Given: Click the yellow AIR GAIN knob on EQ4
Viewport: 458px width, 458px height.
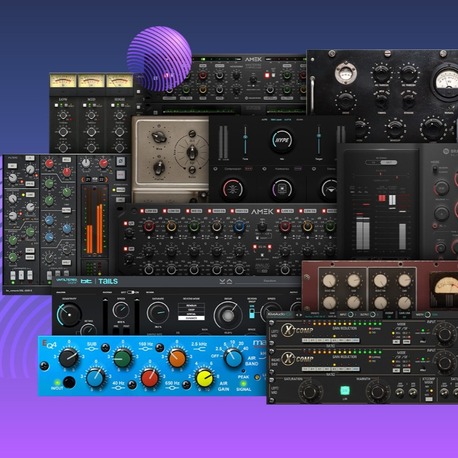Looking at the screenshot, I should [204, 377].
